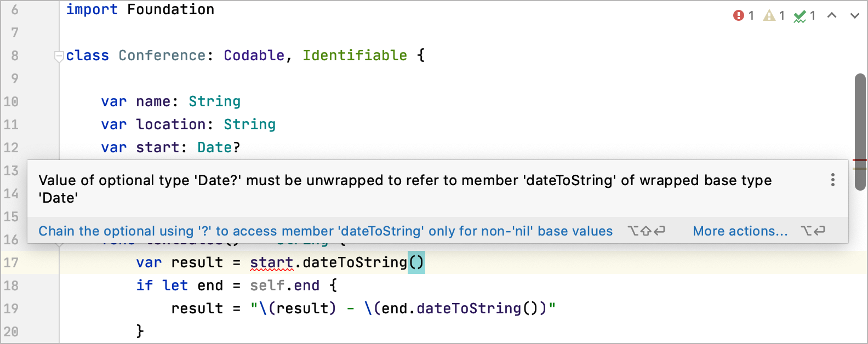Click the 'Date?' type on line 12
The height and width of the screenshot is (344, 868).
tap(219, 147)
